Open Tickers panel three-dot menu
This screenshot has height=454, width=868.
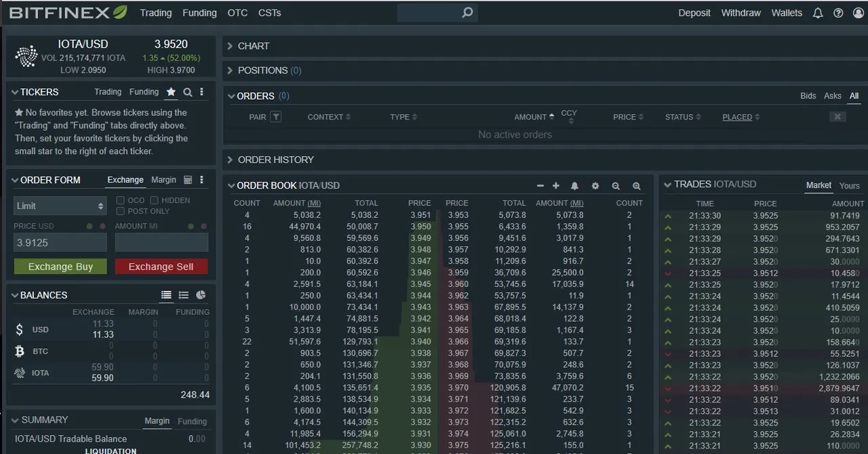click(x=201, y=92)
